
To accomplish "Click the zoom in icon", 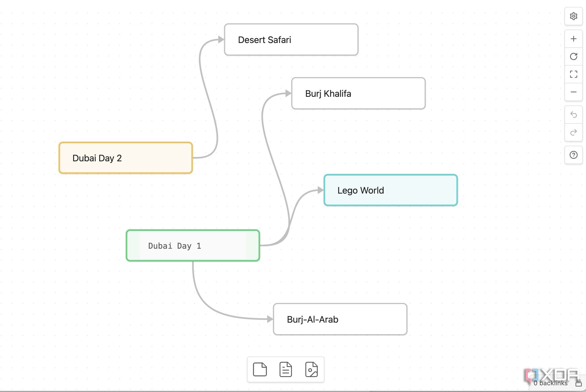I will click(573, 38).
